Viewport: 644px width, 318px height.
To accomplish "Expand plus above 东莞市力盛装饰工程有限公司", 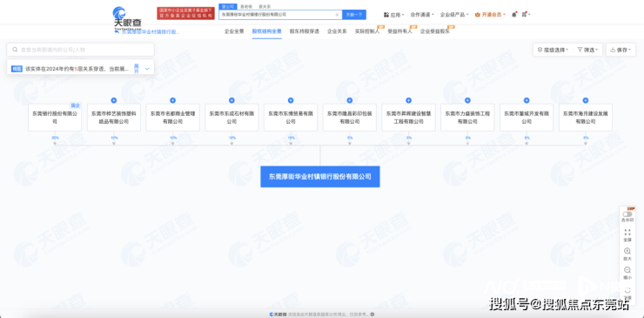I will (x=467, y=100).
